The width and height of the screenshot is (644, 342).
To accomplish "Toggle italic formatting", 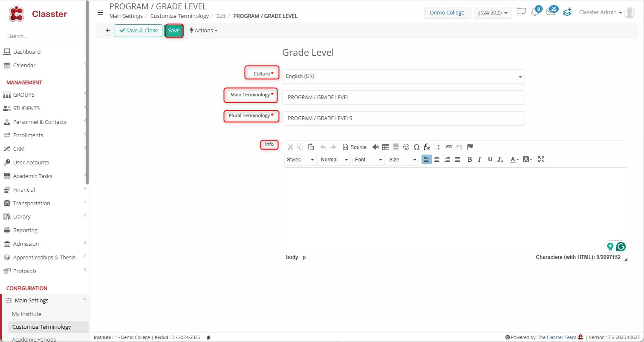I will [x=479, y=159].
